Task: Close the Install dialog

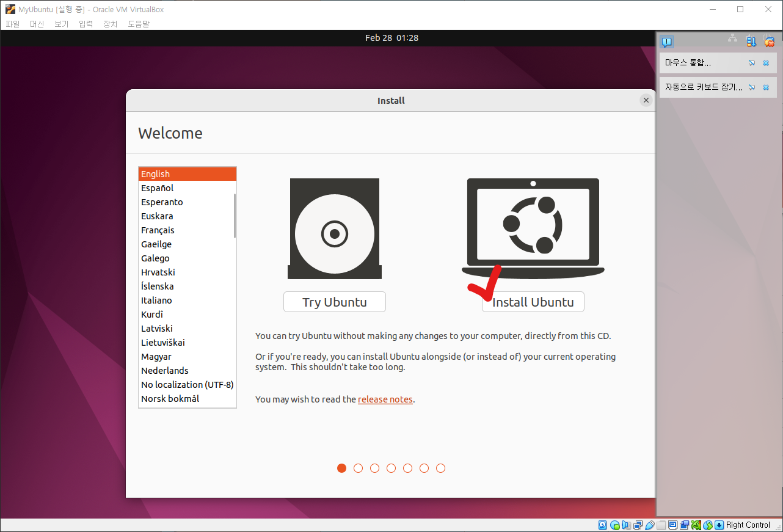Action: pos(646,100)
